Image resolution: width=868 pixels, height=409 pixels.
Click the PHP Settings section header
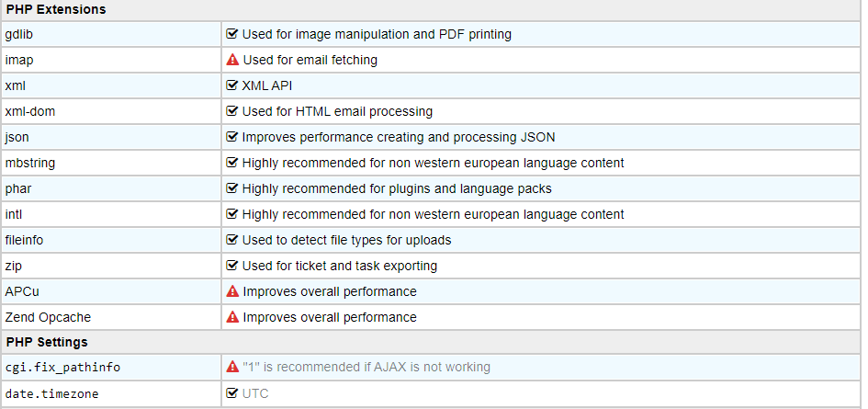[x=47, y=342]
